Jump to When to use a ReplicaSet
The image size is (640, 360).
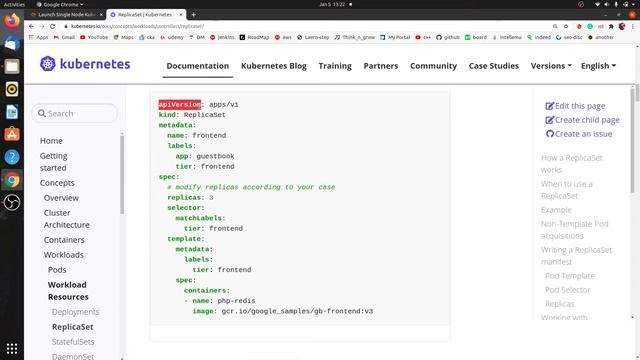[x=567, y=190]
